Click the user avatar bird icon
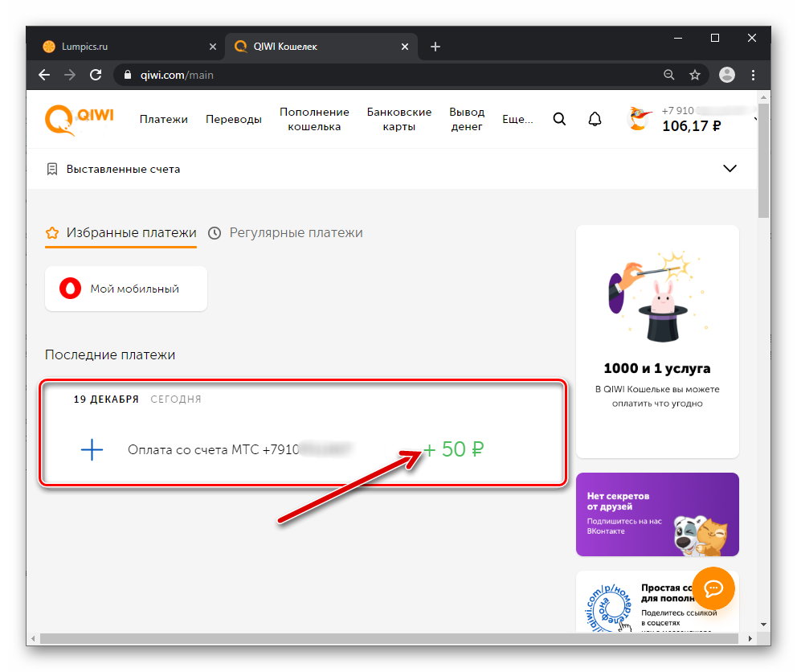 [x=640, y=119]
